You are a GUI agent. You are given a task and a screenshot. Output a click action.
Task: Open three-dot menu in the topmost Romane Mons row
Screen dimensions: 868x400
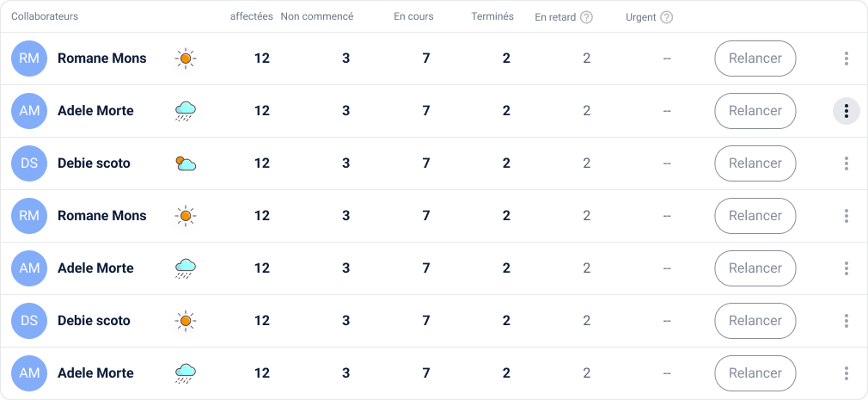[847, 58]
